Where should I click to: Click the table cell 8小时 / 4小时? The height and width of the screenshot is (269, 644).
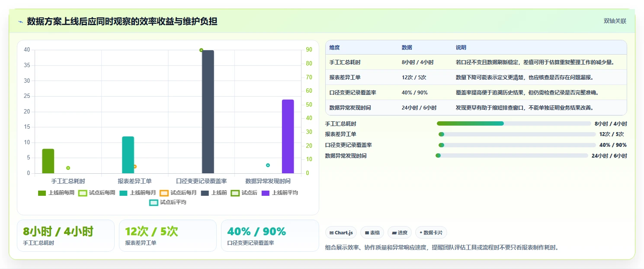[418, 62]
